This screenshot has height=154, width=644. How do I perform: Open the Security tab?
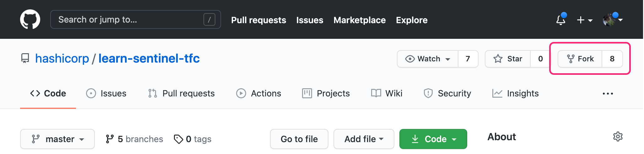click(447, 93)
